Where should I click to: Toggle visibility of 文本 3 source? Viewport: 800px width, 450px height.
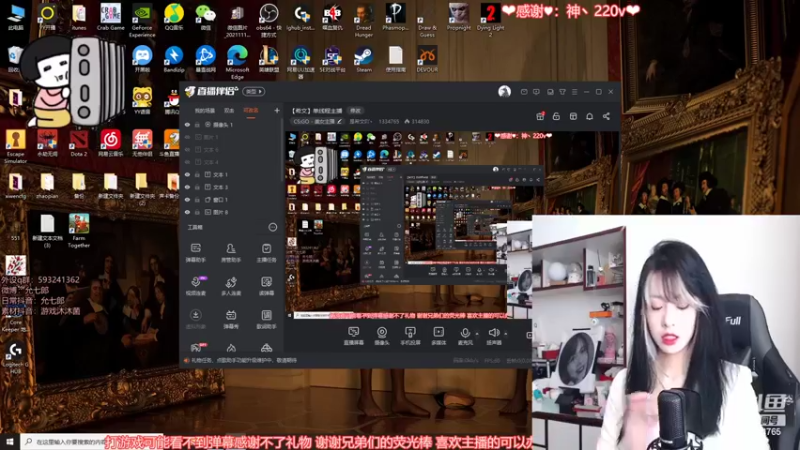[x=187, y=187]
